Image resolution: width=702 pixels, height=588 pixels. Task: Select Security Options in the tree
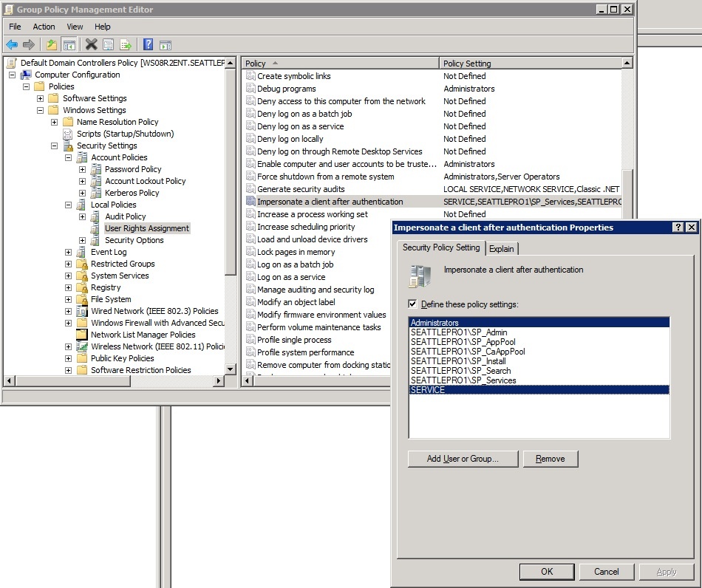click(x=134, y=240)
